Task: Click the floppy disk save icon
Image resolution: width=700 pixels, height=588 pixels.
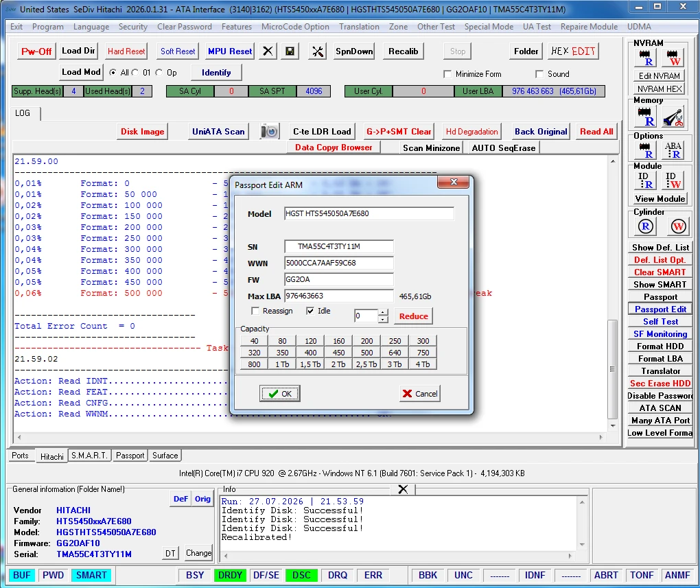Action: [290, 51]
